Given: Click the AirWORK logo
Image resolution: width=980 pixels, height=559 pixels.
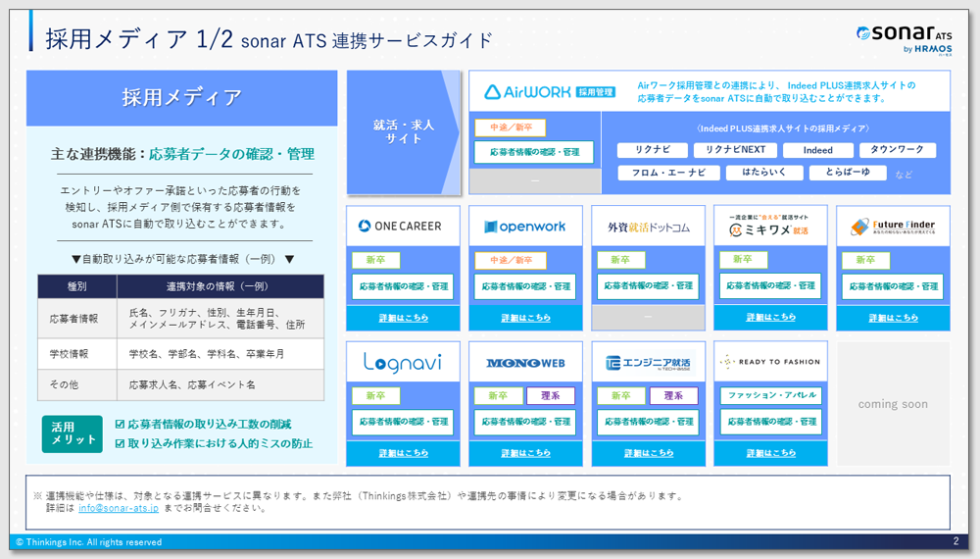Looking at the screenshot, I should [x=550, y=92].
